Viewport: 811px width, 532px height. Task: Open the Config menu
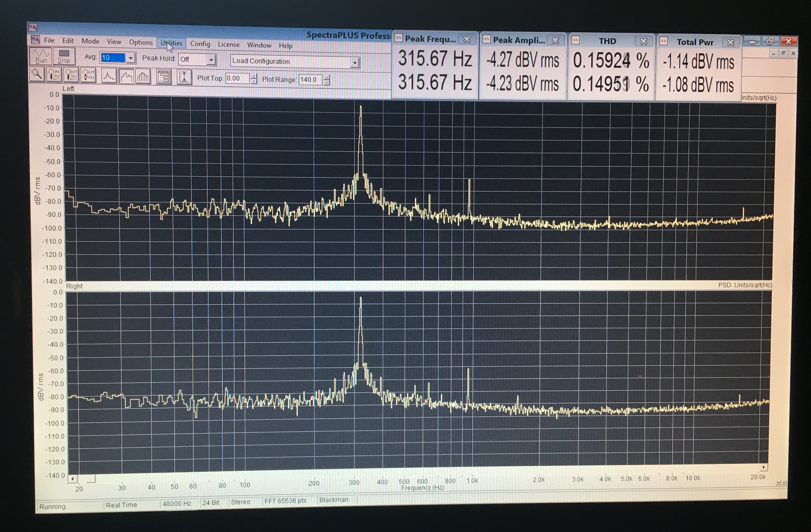pos(200,44)
